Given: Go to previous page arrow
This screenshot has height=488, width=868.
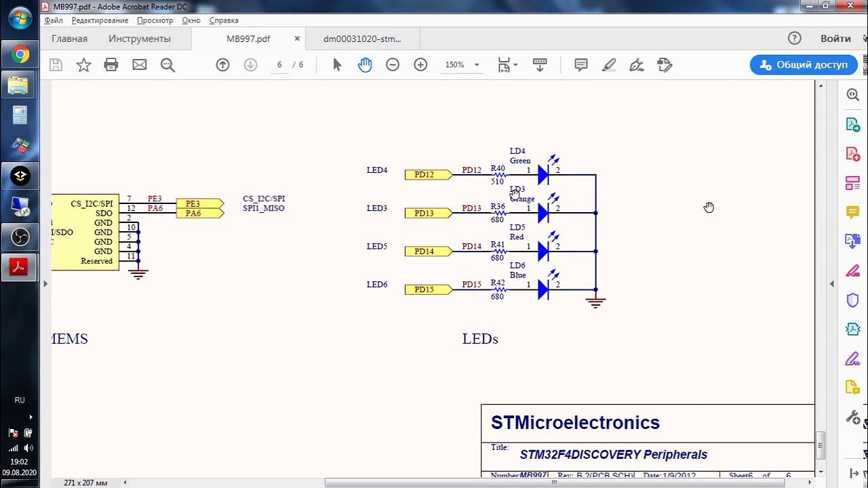Looking at the screenshot, I should [222, 65].
